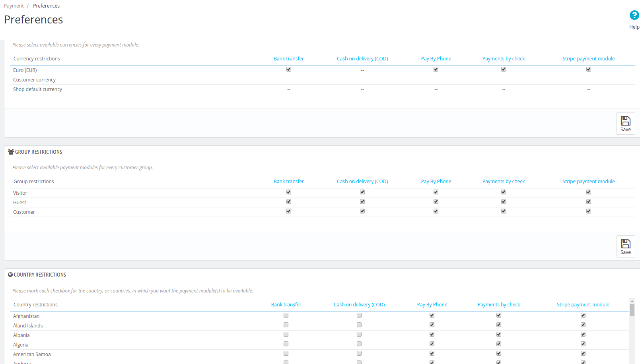This screenshot has width=640, height=364.
Task: Enable Bank transfer for Afghanistan
Action: pos(286,315)
